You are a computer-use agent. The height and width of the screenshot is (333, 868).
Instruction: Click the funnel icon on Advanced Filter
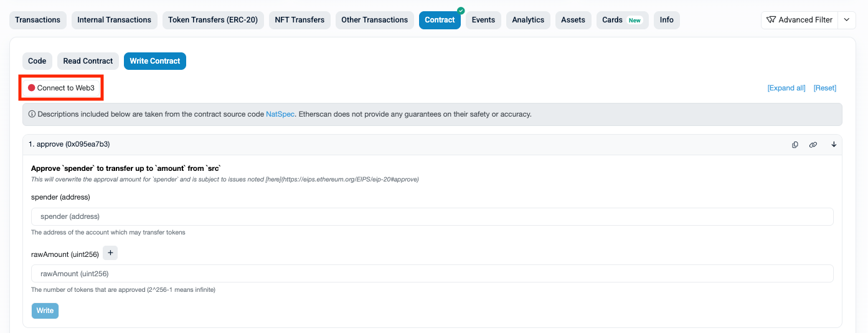[x=771, y=20]
